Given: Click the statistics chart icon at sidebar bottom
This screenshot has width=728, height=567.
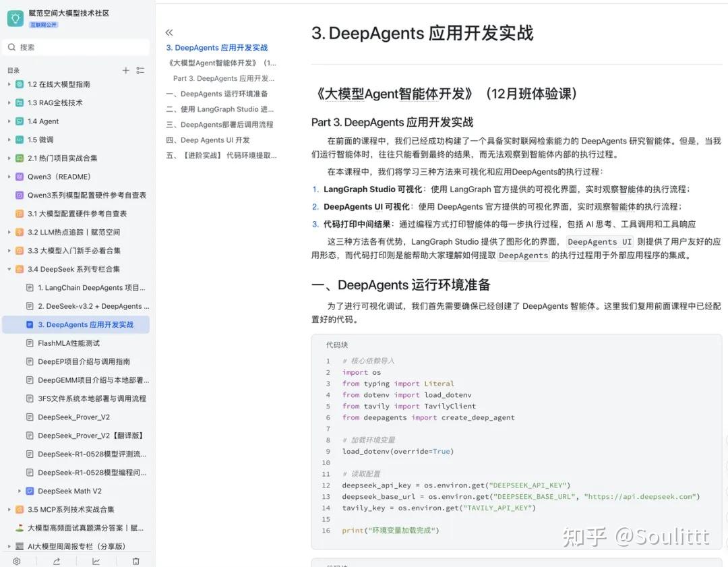Looking at the screenshot, I should pos(96,561).
